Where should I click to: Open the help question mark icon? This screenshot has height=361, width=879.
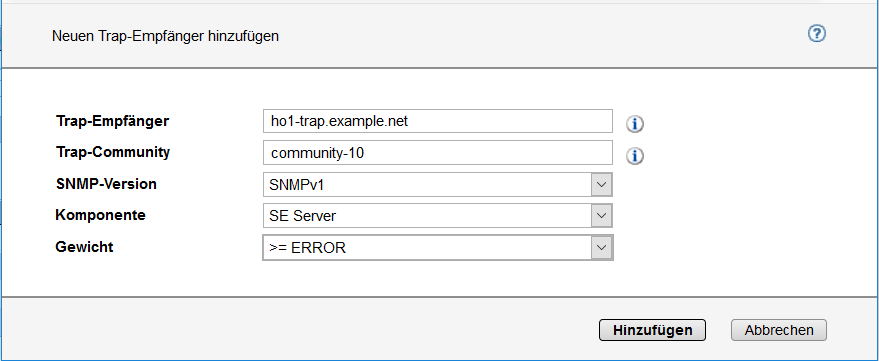816,34
